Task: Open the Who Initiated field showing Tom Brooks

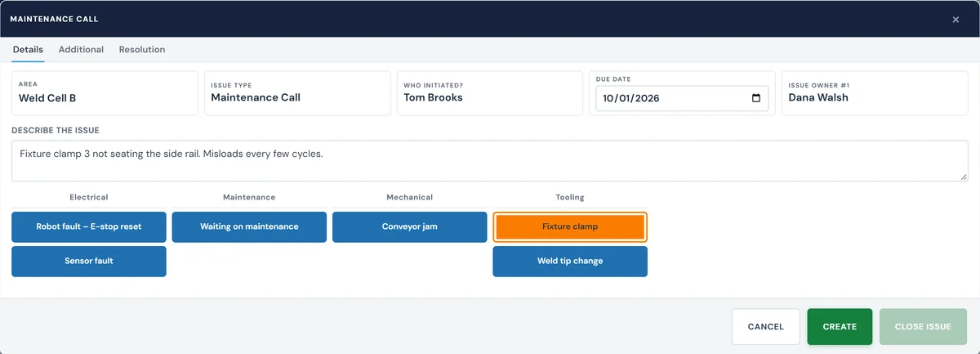Action: coord(489,93)
